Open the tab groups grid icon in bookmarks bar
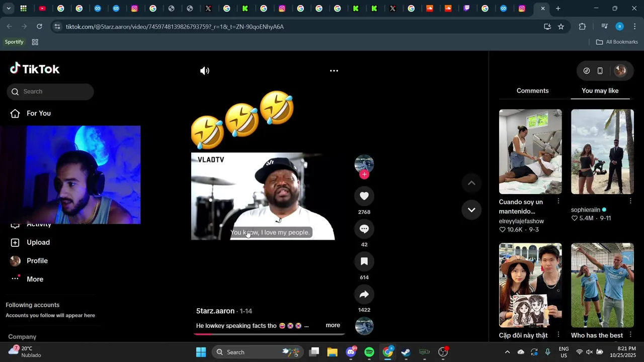The height and width of the screenshot is (362, 644). [x=35, y=42]
